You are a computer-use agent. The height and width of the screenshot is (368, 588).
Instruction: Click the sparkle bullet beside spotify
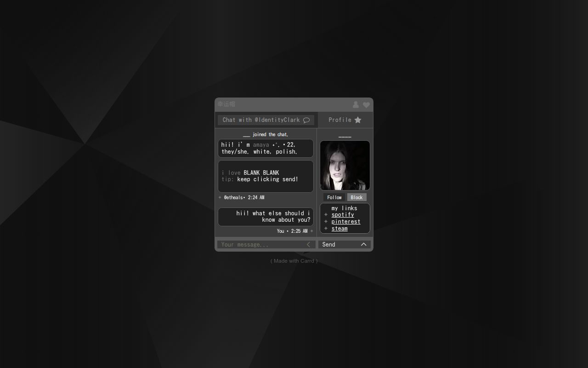point(326,215)
